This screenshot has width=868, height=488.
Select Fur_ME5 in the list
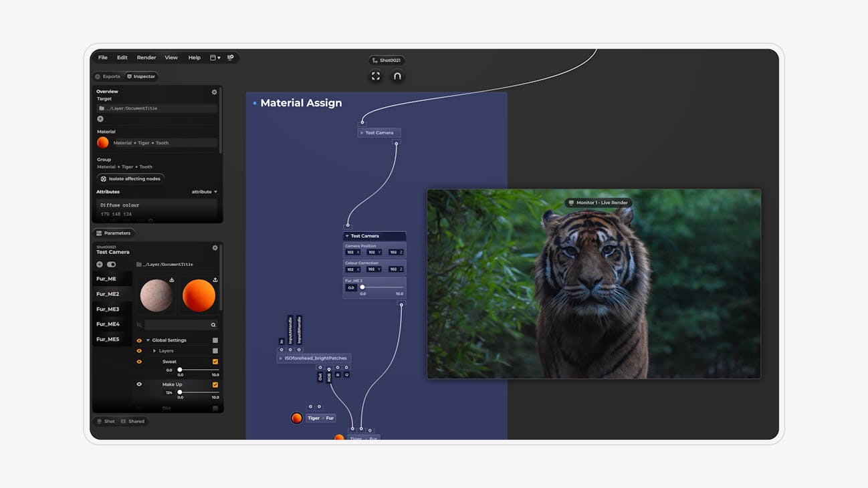coord(112,340)
